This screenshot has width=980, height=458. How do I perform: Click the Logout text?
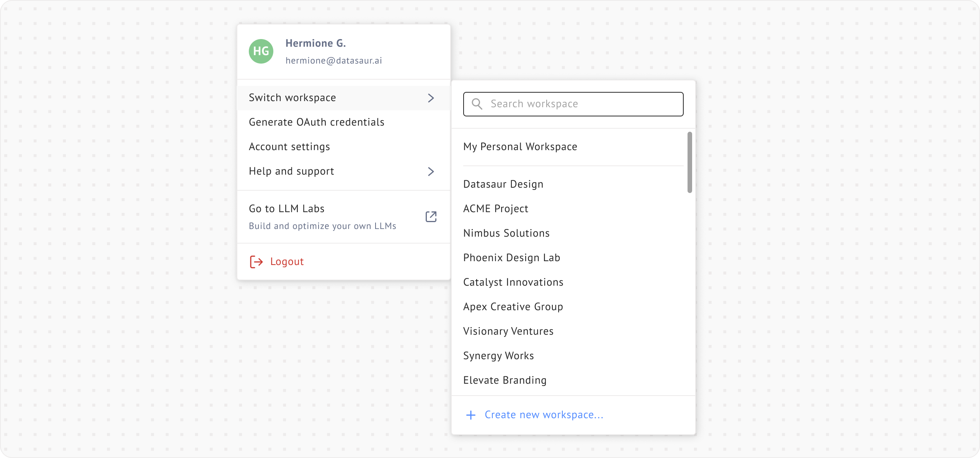(287, 262)
